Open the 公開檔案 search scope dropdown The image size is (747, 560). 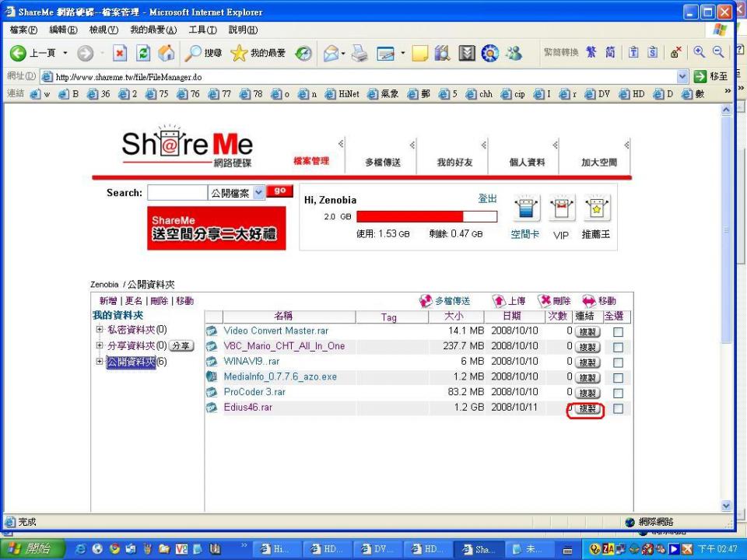[x=258, y=192]
